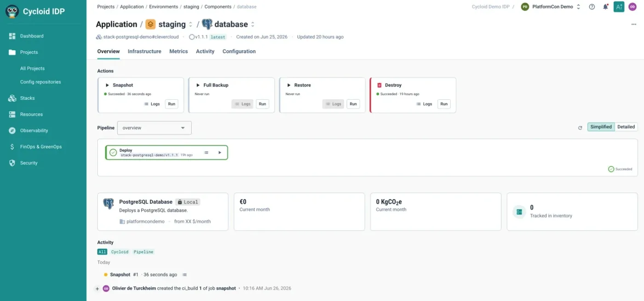Viewport: 644px width, 301px height.
Task: Filter activity by Cycloid
Action: [x=120, y=252]
